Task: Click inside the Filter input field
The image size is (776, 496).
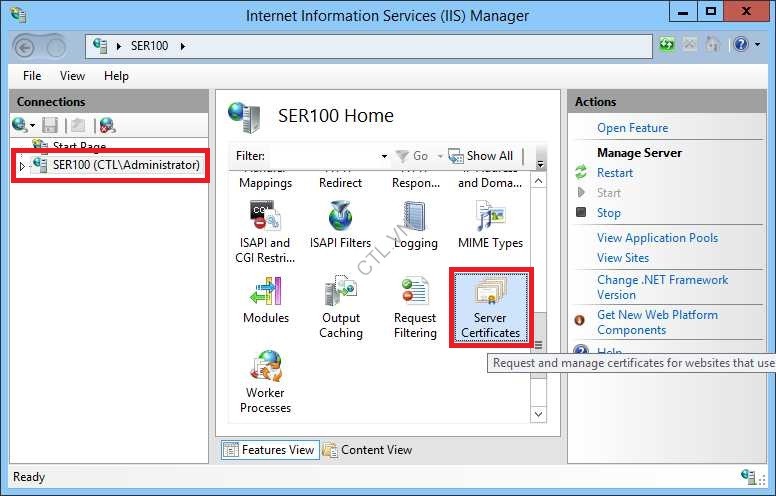Action: 323,156
